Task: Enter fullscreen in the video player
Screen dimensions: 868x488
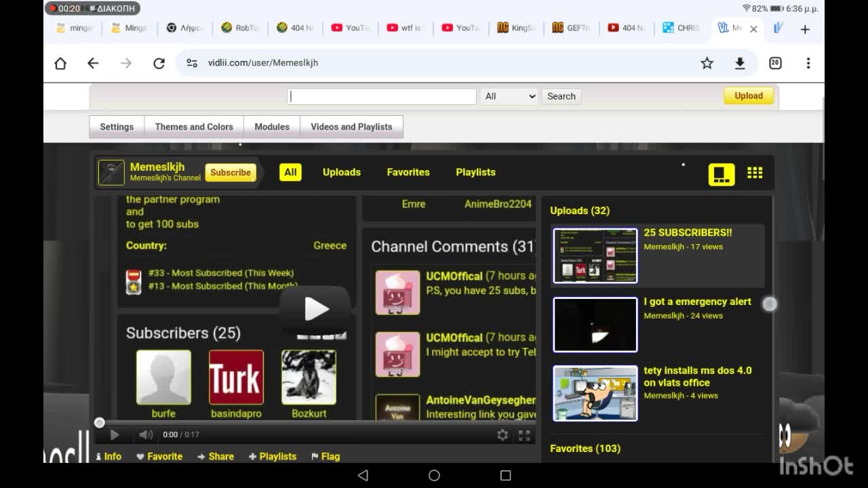Action: [x=524, y=435]
